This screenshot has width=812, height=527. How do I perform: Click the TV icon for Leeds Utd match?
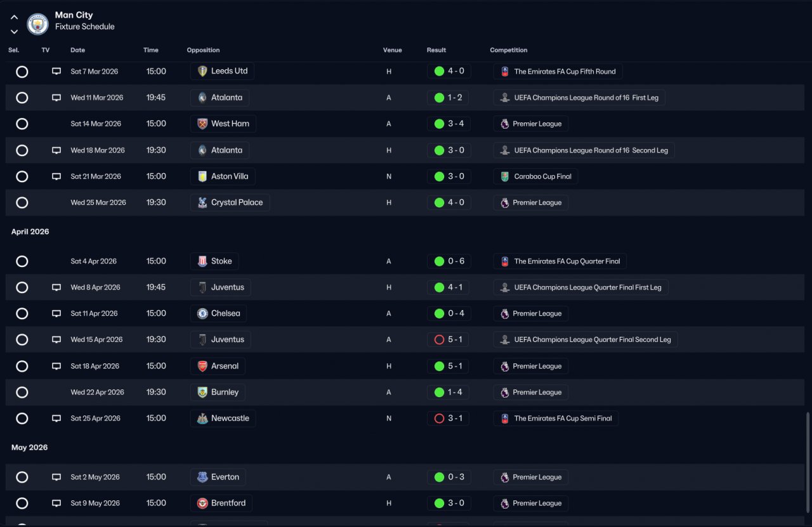click(56, 72)
